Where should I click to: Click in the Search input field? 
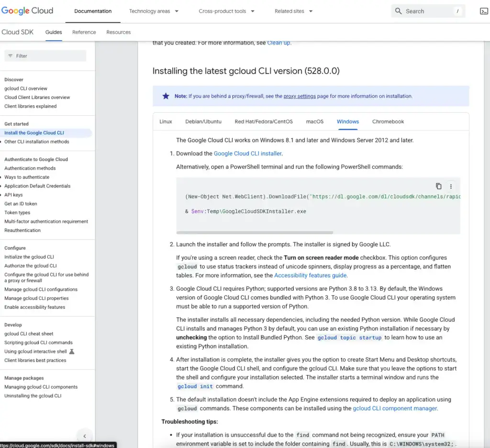[428, 11]
